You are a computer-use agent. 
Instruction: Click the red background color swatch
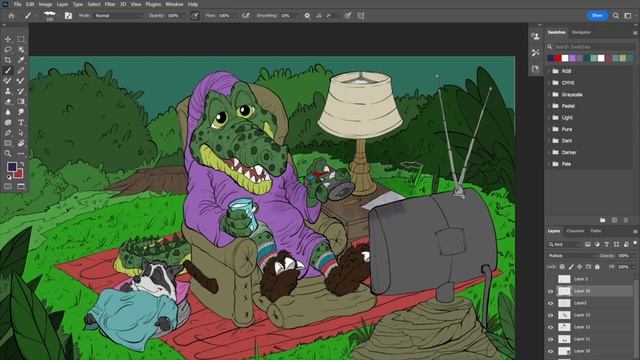pos(19,174)
